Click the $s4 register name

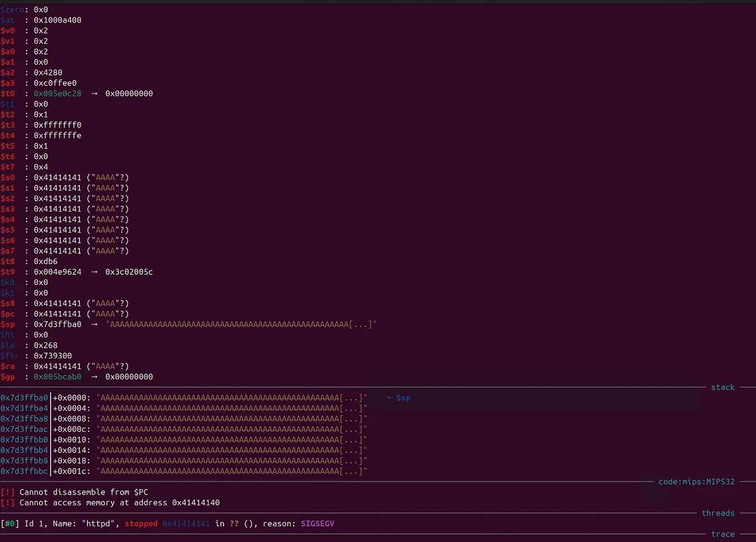click(8, 219)
